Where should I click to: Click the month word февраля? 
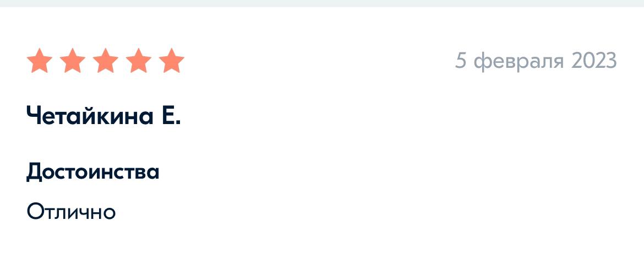pos(520,63)
